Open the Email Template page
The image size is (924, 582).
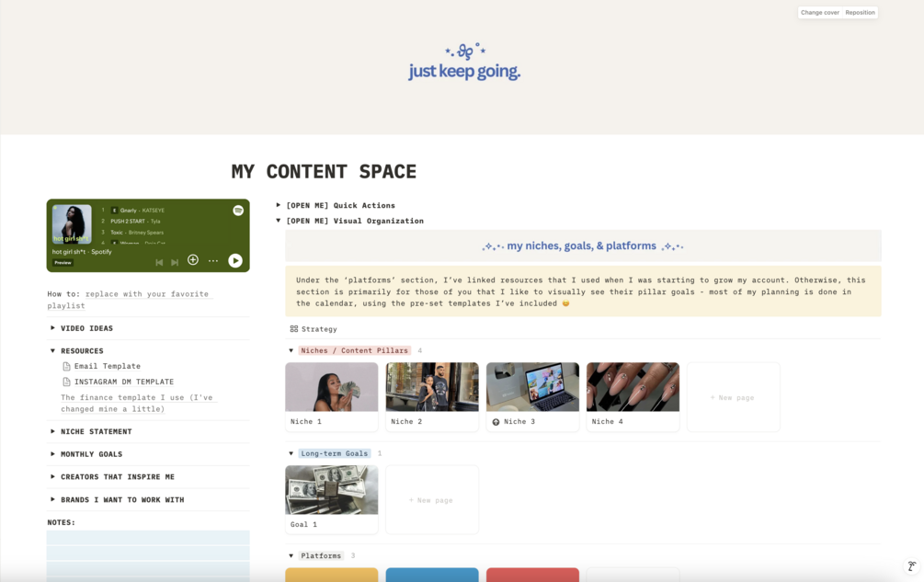[108, 366]
